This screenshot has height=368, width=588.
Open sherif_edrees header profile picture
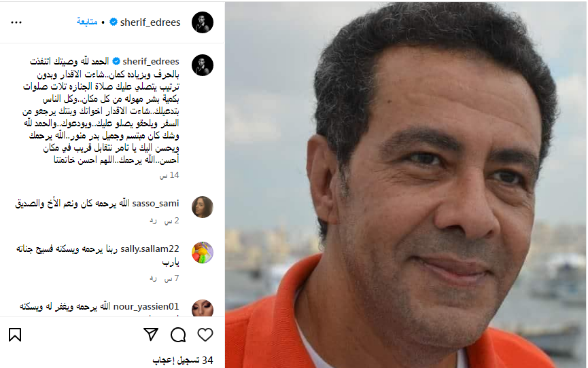[x=203, y=22]
